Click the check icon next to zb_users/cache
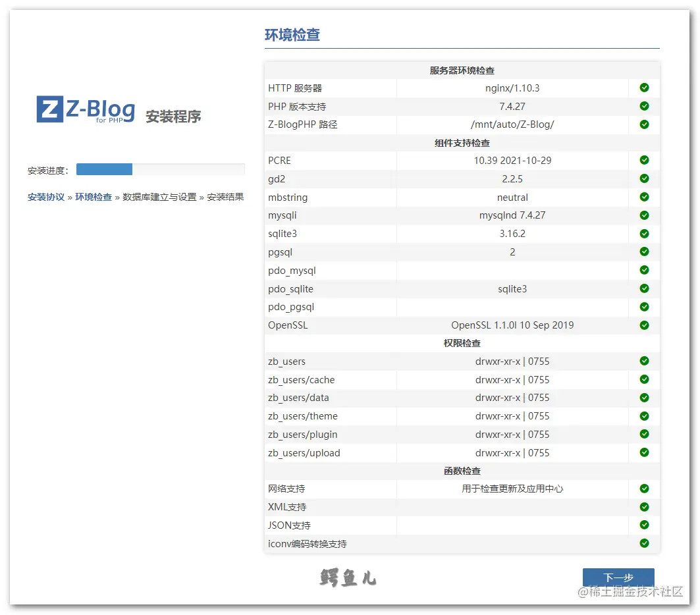The width and height of the screenshot is (700, 615). click(644, 379)
